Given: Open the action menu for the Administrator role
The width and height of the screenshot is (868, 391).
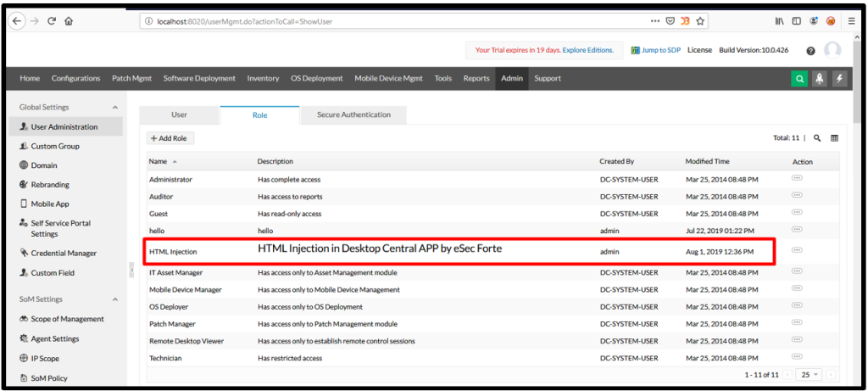Looking at the screenshot, I should tap(797, 178).
